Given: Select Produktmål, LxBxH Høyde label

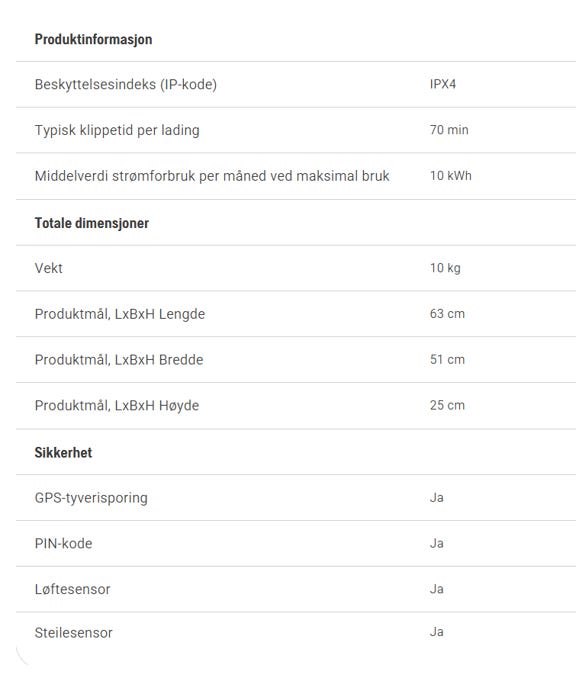Looking at the screenshot, I should tap(117, 406).
